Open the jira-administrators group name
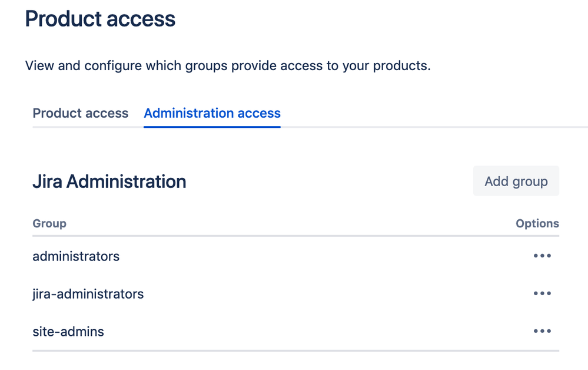The image size is (588, 370). (x=88, y=294)
